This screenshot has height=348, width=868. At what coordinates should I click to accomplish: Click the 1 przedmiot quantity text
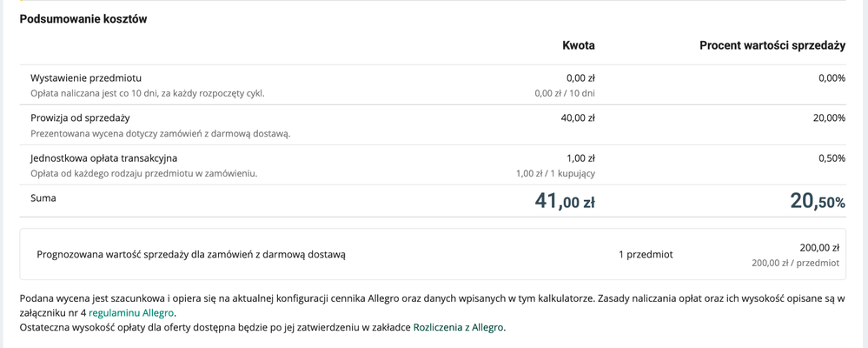[646, 255]
